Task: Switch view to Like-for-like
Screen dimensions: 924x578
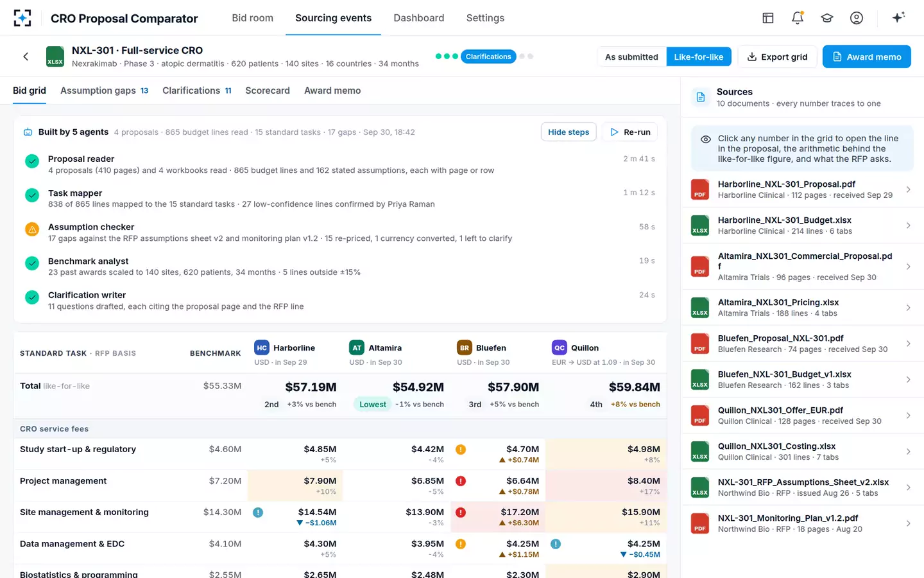Action: tap(699, 57)
